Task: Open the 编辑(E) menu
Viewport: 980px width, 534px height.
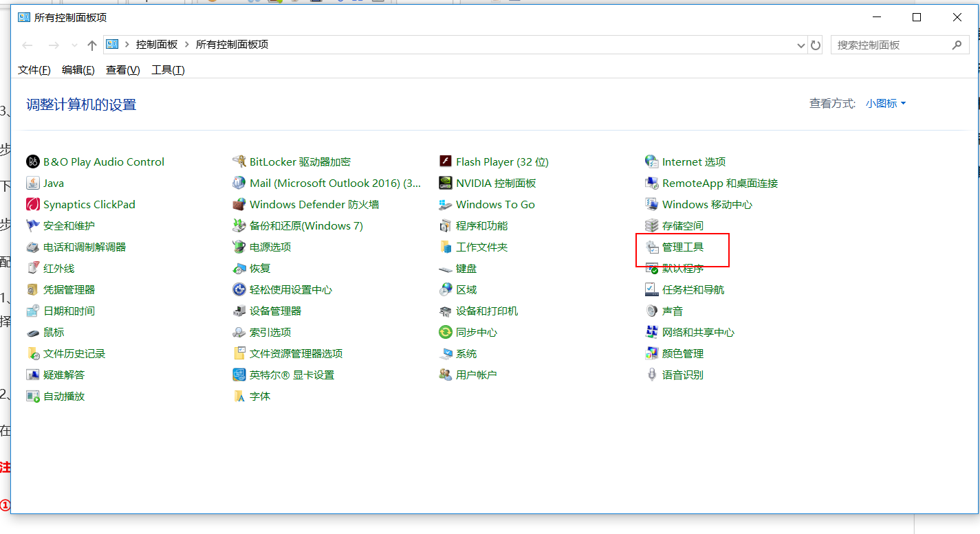Action: click(x=78, y=70)
